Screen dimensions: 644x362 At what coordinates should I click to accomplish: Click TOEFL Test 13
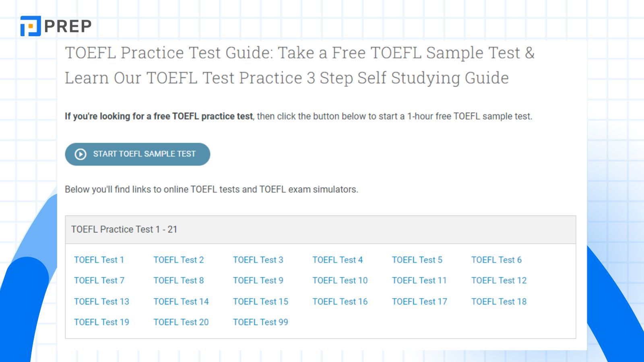(101, 301)
